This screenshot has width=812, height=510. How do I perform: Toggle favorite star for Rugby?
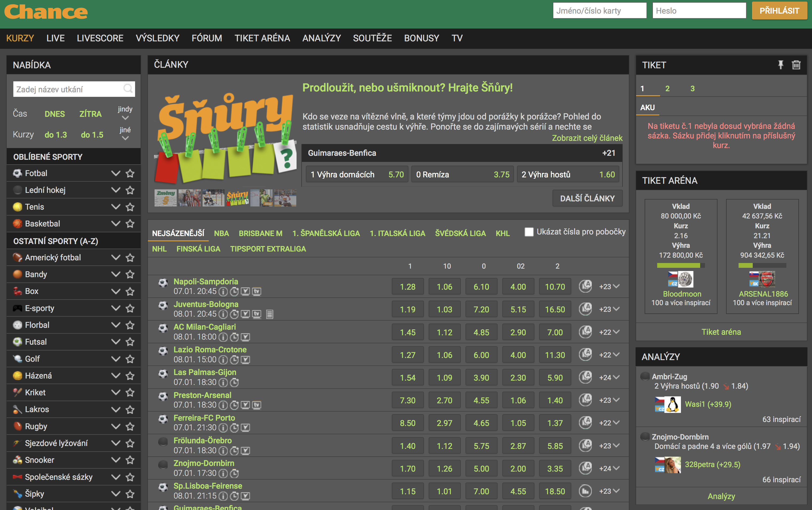[130, 426]
